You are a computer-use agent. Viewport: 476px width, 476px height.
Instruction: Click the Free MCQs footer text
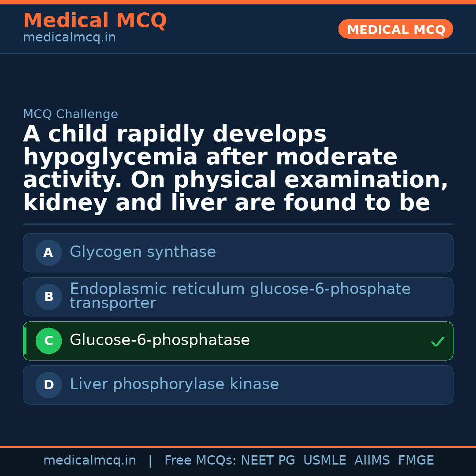click(200, 461)
